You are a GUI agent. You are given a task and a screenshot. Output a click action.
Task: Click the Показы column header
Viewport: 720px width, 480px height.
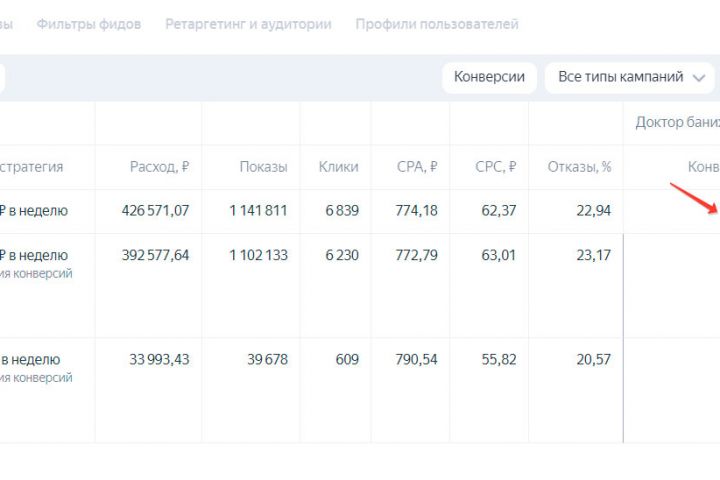263,167
